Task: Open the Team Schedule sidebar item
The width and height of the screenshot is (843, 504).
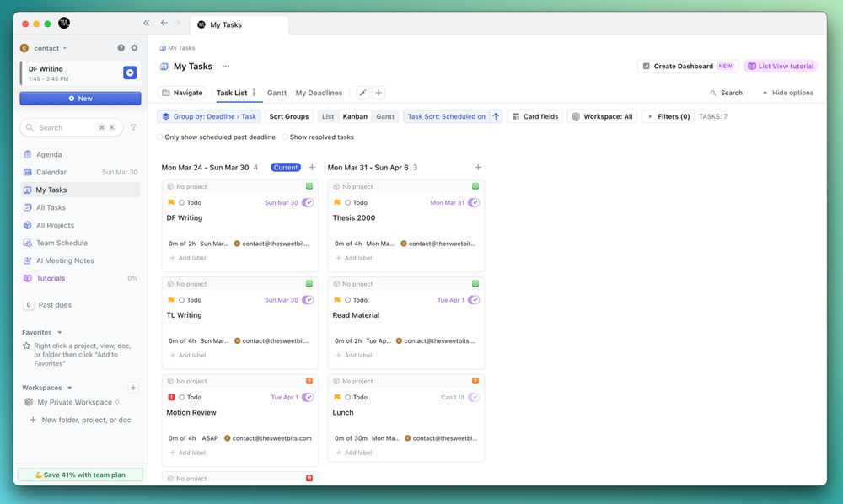Action: click(x=79, y=243)
